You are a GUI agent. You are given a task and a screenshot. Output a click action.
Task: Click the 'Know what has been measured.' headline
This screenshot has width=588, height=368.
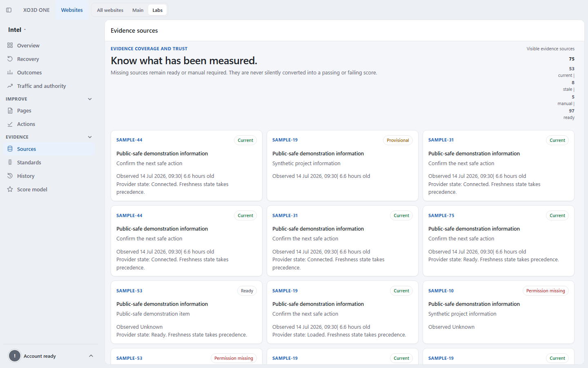click(184, 61)
